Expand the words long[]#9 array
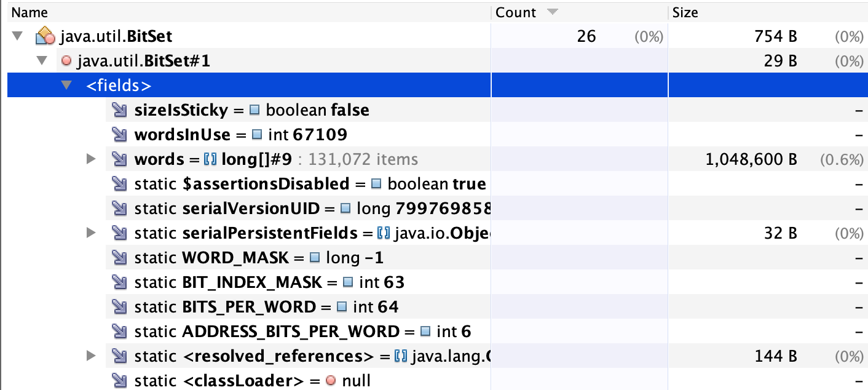The height and width of the screenshot is (390, 868). coord(91,159)
